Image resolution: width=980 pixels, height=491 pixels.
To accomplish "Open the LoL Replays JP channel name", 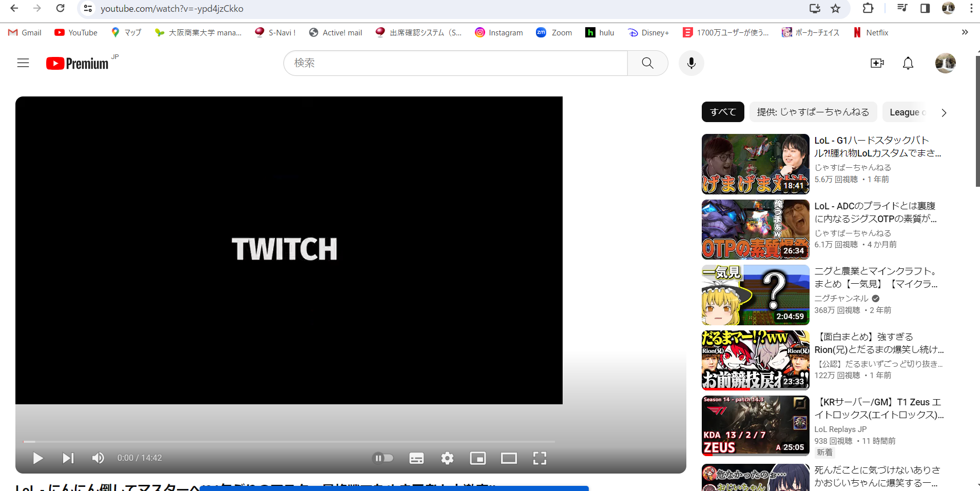I will [x=840, y=429].
